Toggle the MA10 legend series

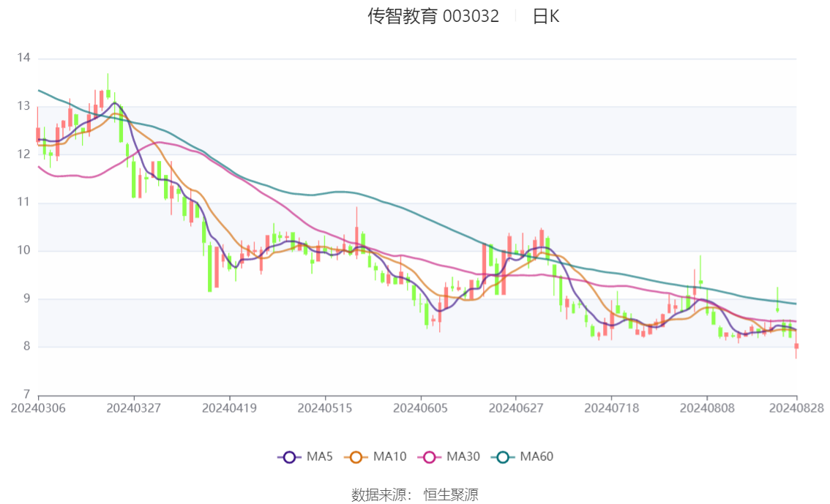375,456
